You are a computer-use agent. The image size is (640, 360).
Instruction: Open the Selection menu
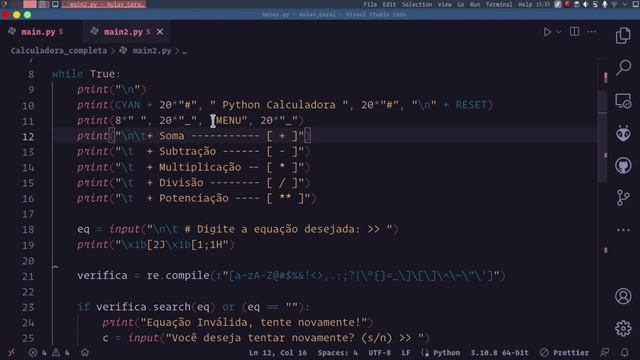click(417, 4)
